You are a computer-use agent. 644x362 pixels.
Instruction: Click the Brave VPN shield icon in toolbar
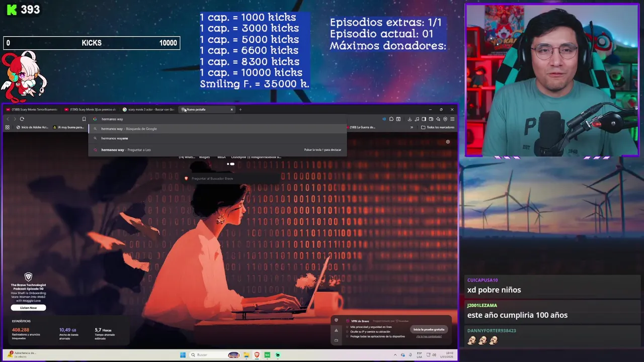pos(445,119)
